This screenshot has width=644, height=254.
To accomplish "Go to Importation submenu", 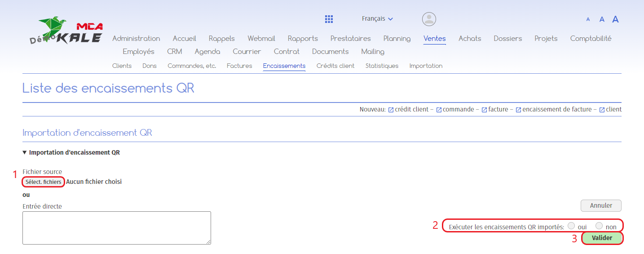I will point(426,66).
